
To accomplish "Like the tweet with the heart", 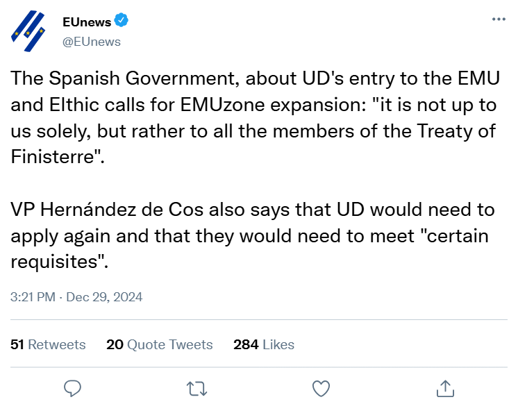I will [320, 388].
